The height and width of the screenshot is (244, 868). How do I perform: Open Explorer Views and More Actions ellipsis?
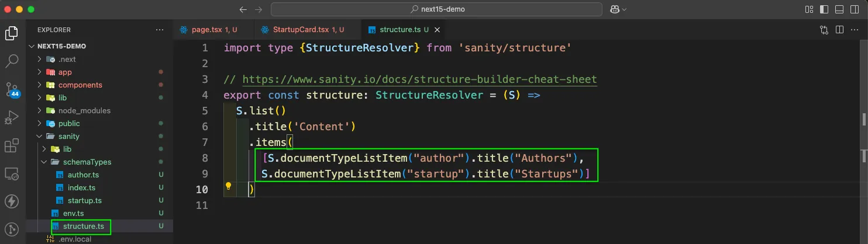coord(160,29)
